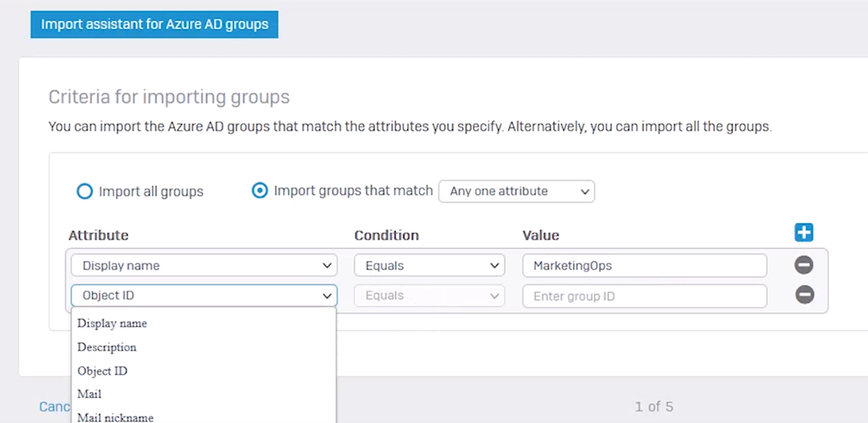The height and width of the screenshot is (423, 868).
Task: Open the Display name attribute dropdown
Action: point(203,266)
